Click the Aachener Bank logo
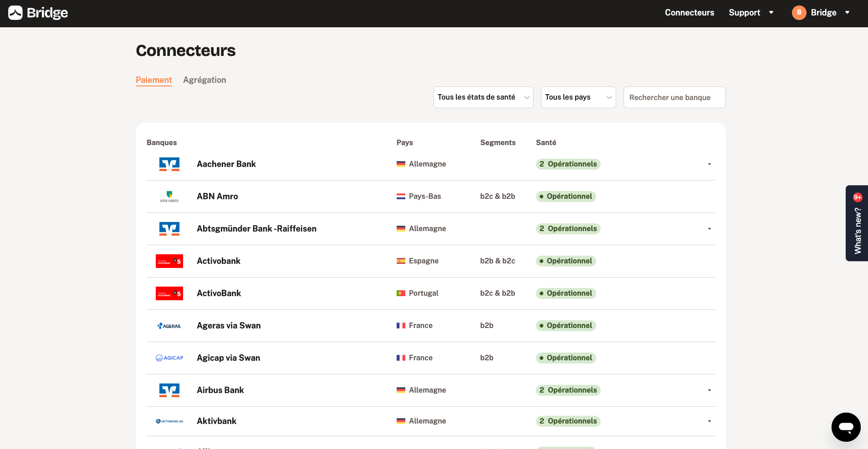868x449 pixels. pyautogui.click(x=169, y=164)
